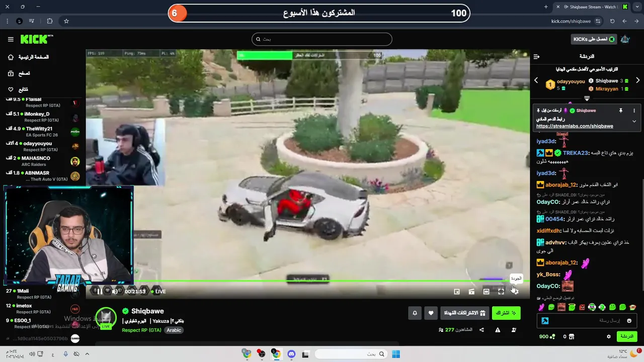The width and height of the screenshot is (644, 362).
Task: Report stream with warning triangle icon
Action: pos(498,330)
